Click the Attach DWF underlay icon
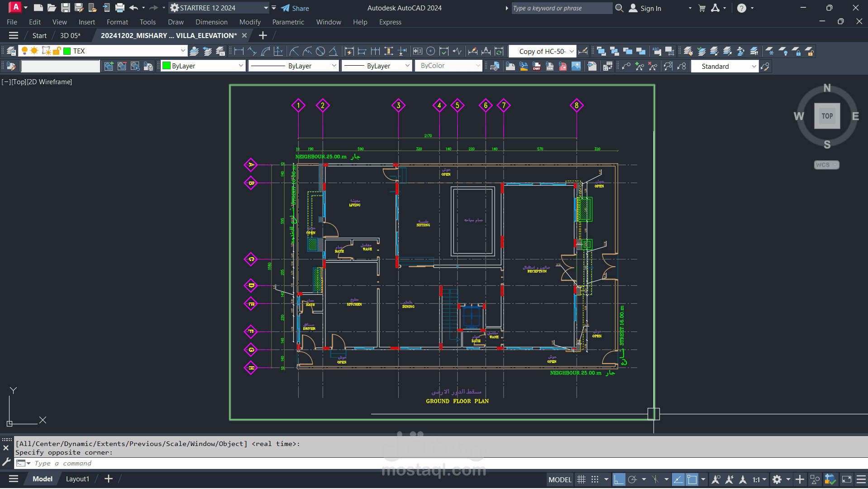The height and width of the screenshot is (489, 868). pos(536,67)
